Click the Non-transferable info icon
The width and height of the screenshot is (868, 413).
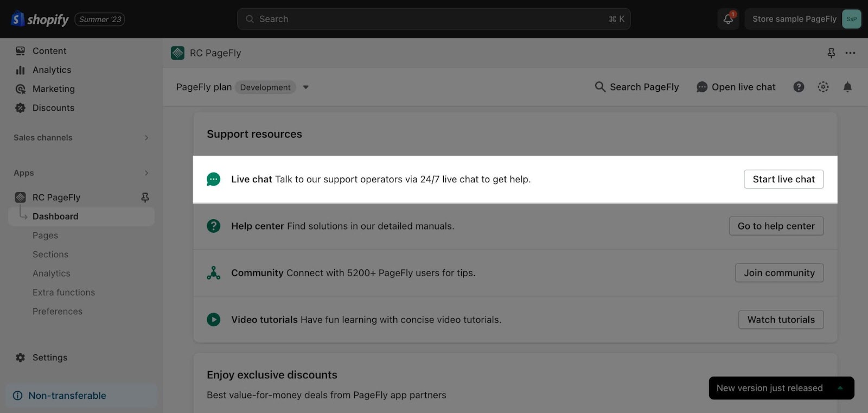(18, 396)
